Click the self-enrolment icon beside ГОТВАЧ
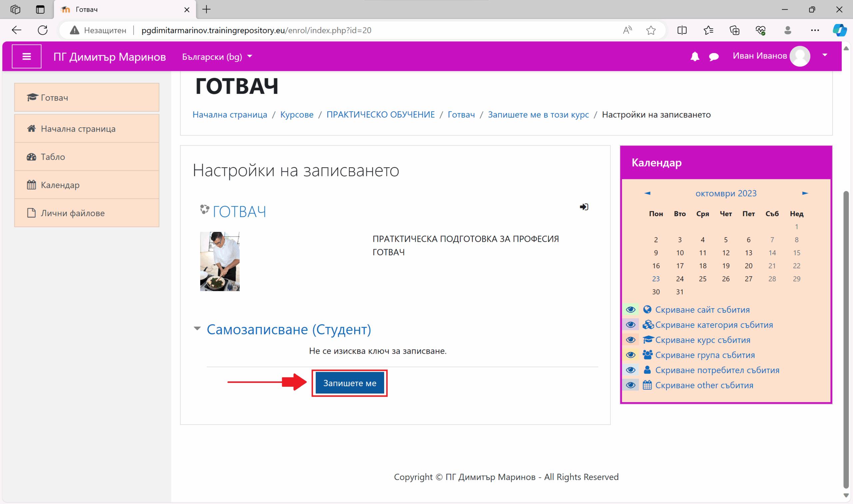This screenshot has width=853, height=504. (x=584, y=207)
